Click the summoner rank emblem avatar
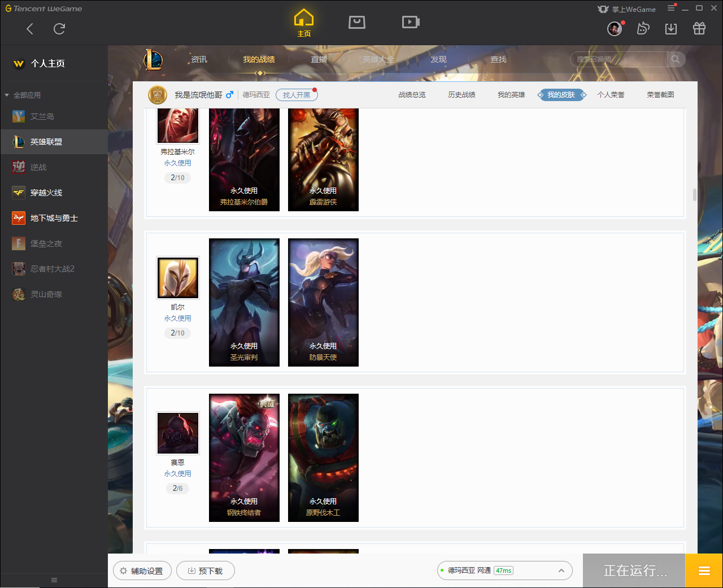Screen dimensions: 723x588 click(x=158, y=95)
